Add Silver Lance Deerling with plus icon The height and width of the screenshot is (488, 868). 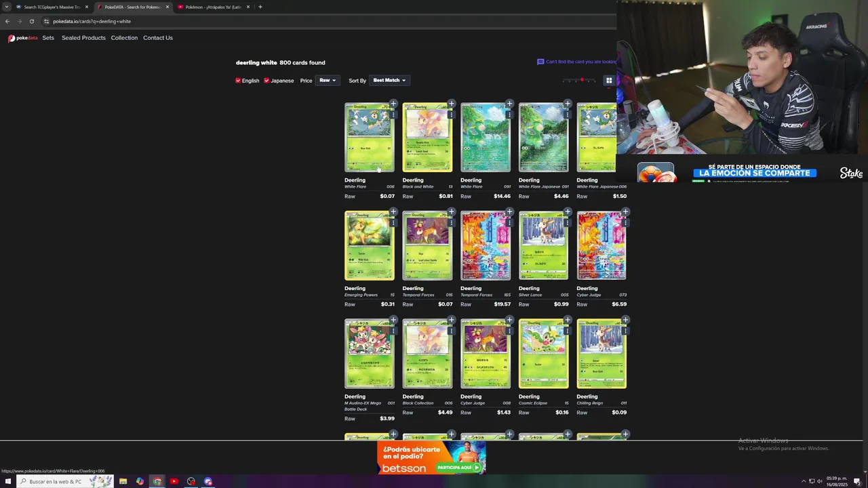tap(568, 211)
